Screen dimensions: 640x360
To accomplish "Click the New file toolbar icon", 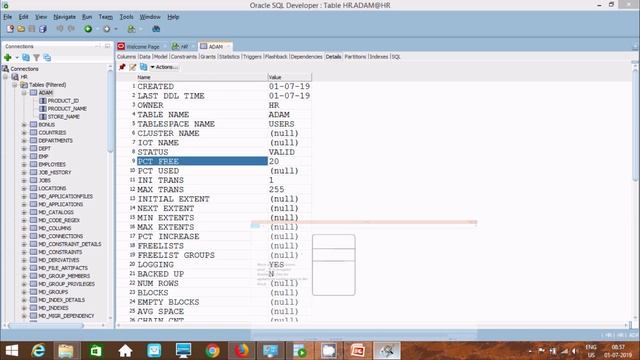I will (x=10, y=29).
